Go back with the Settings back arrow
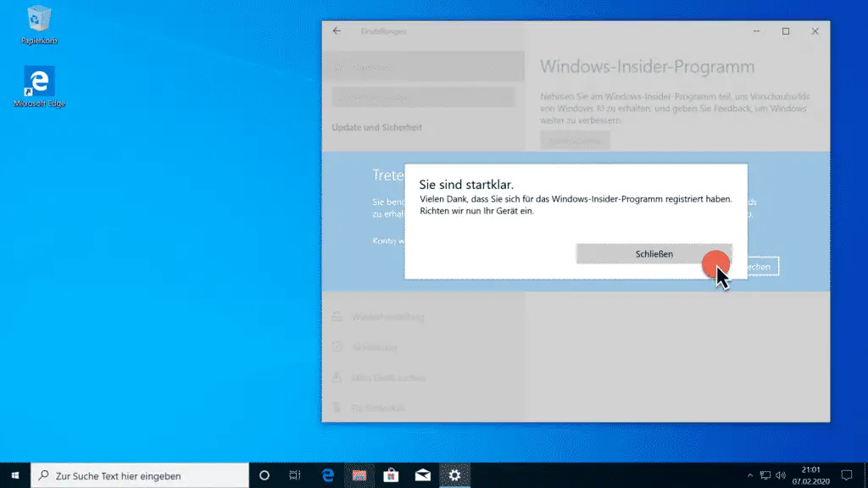 [337, 31]
